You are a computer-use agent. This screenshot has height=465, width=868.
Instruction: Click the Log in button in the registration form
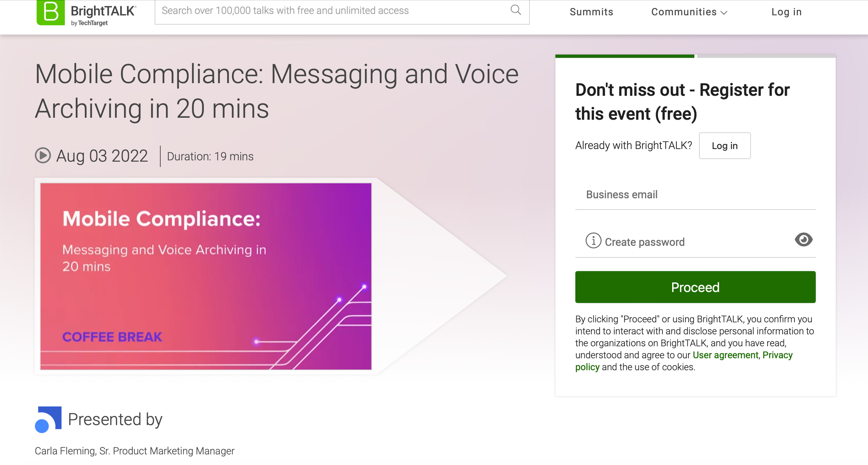click(725, 146)
